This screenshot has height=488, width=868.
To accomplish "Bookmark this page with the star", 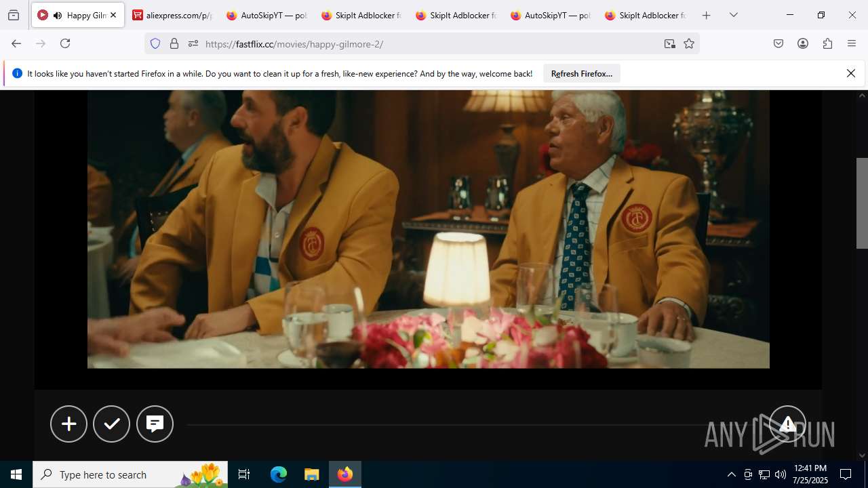I will click(689, 43).
